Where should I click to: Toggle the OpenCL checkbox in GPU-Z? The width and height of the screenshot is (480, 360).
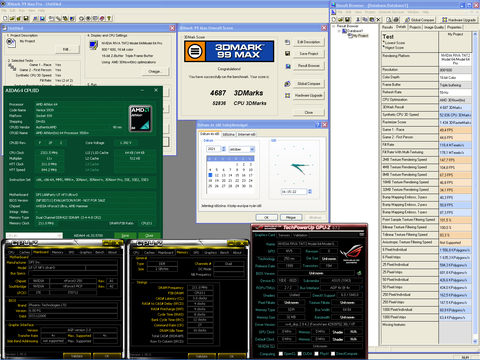[x=281, y=354]
